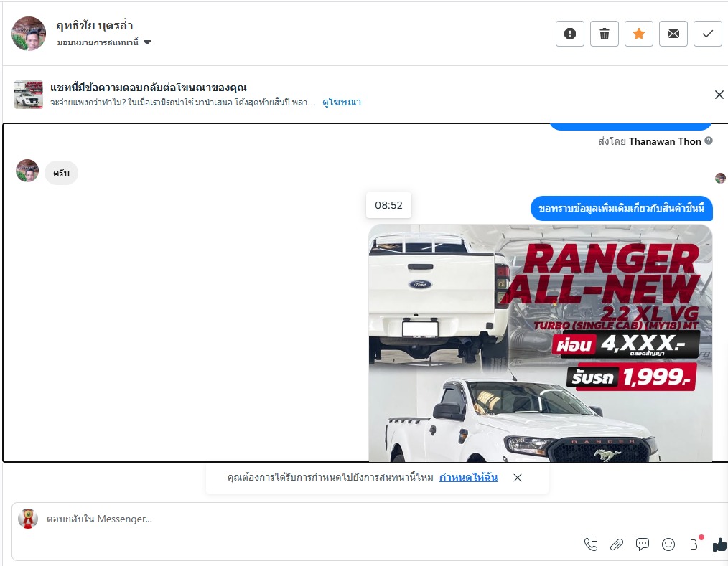Open ฤทธิชัย บุตรอ่ำ profile picture in header
The image size is (728, 566).
point(29,34)
